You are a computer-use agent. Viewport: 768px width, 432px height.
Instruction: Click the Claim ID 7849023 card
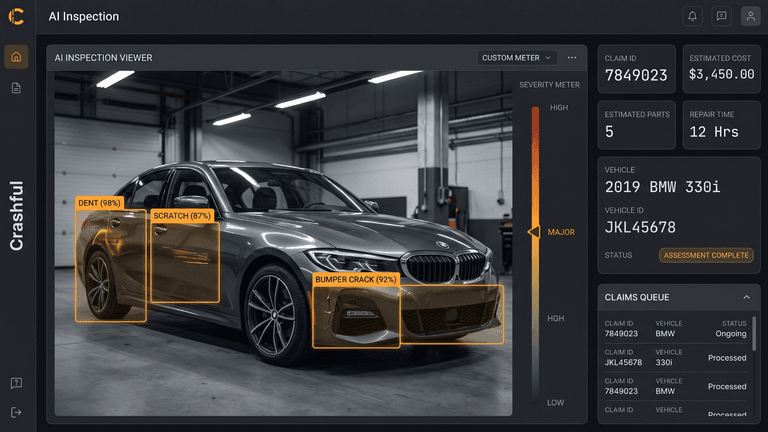coord(636,69)
